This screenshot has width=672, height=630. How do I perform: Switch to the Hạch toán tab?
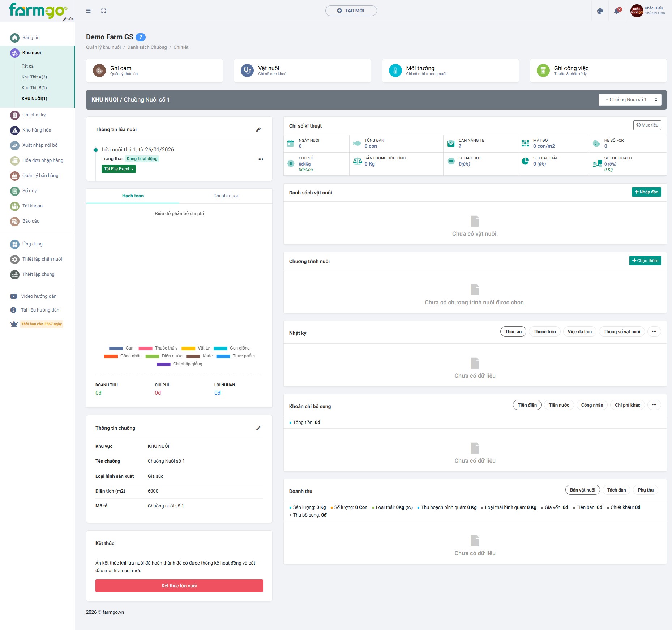click(133, 196)
